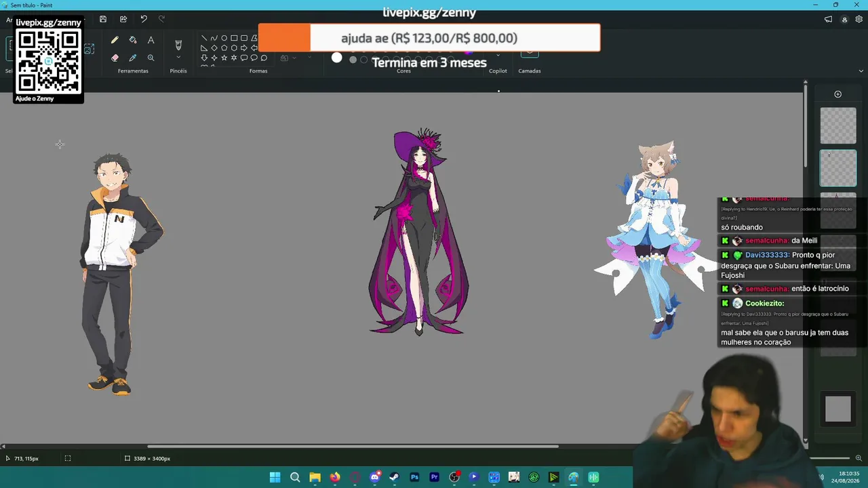The image size is (868, 488).
Task: Click the vertical canvas scrollbar
Action: tap(805, 126)
